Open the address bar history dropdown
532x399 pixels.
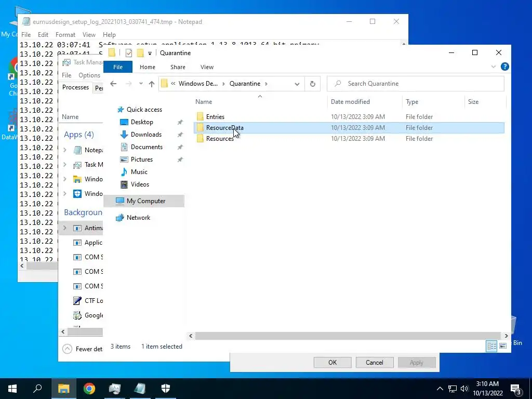click(x=297, y=84)
